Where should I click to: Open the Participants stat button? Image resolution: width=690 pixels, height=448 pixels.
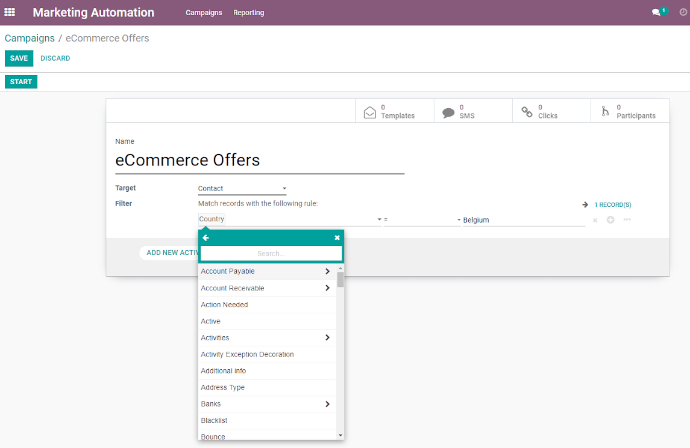pos(629,111)
